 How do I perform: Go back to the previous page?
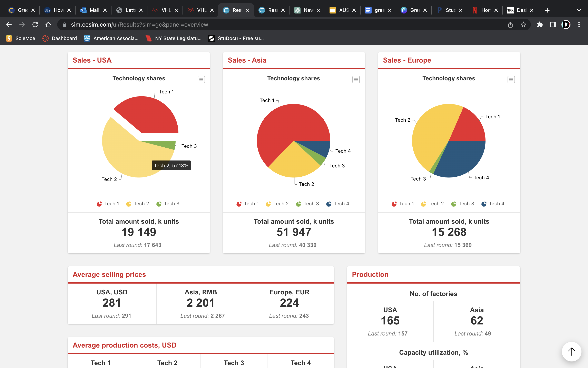(9, 25)
